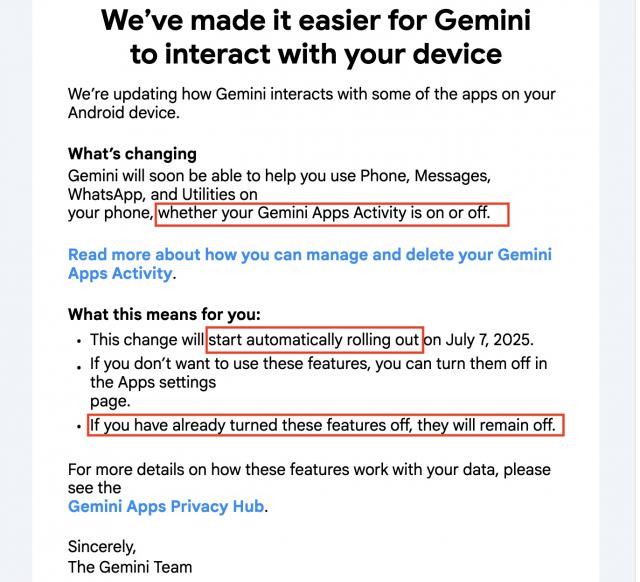Screen dimensions: 640x582
Task: Click the main headline about Gemini device interaction
Action: click(314, 35)
